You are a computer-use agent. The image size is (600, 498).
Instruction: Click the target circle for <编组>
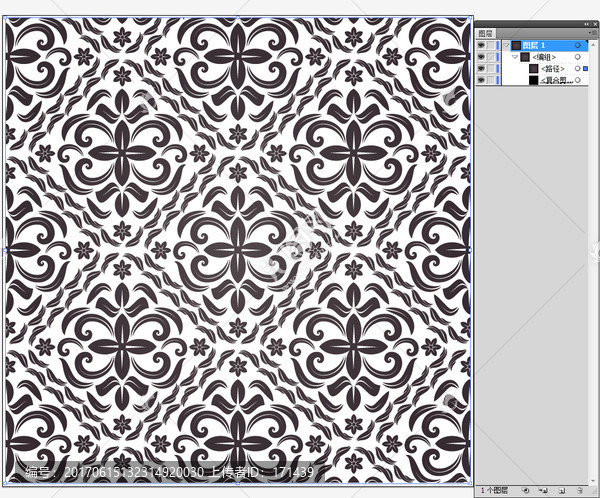[578, 57]
